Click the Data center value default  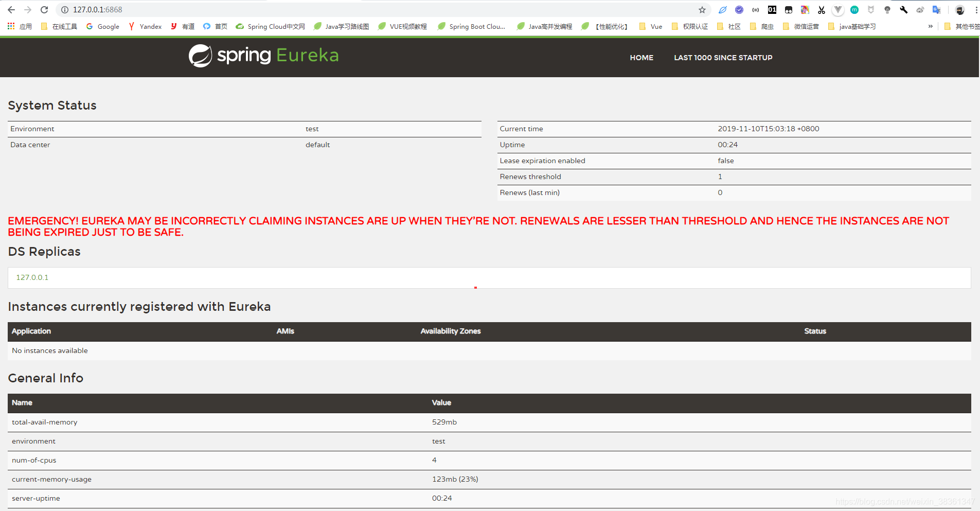point(318,145)
